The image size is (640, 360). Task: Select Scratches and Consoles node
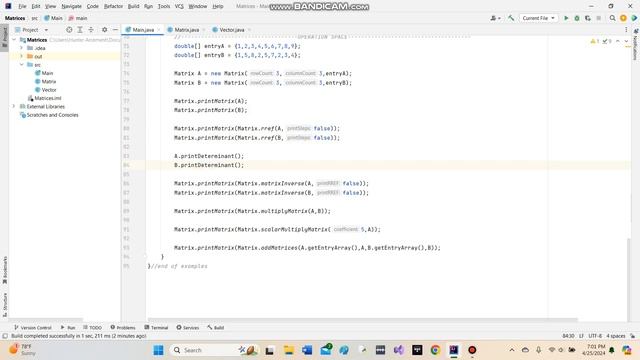[x=49, y=115]
